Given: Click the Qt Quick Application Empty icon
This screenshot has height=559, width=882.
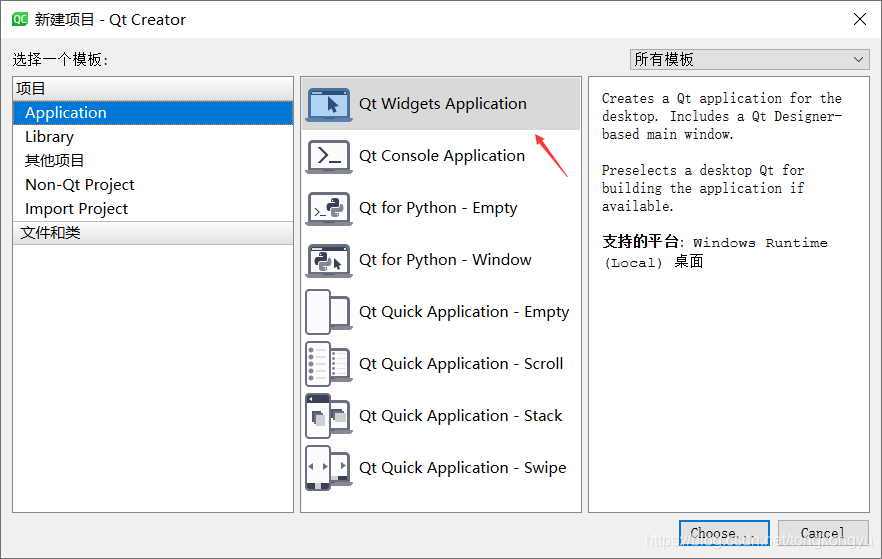Looking at the screenshot, I should pos(329,312).
